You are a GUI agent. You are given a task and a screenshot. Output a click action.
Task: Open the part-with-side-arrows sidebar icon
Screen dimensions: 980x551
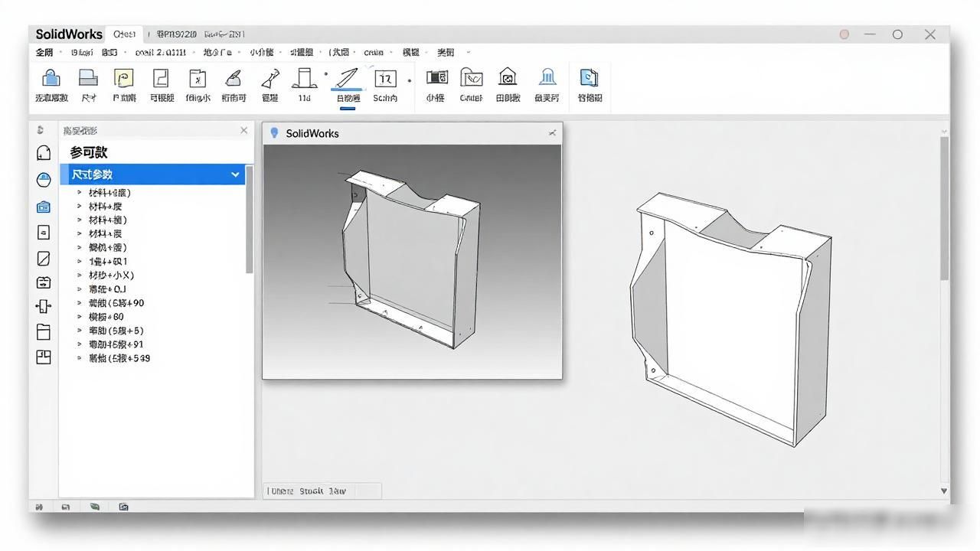pyautogui.click(x=44, y=306)
